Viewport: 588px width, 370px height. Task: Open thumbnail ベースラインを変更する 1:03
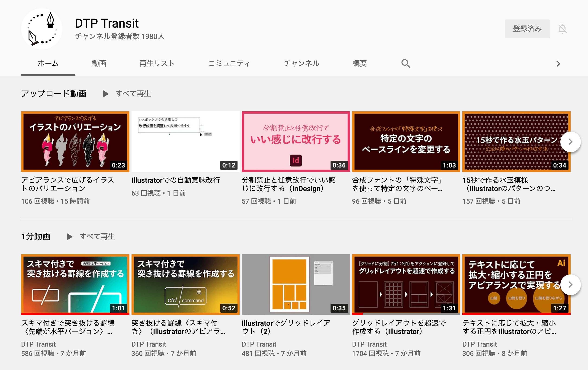406,142
